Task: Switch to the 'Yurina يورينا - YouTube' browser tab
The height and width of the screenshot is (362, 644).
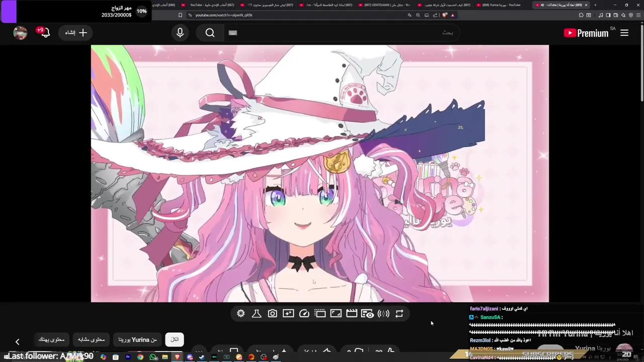Action: tap(501, 5)
